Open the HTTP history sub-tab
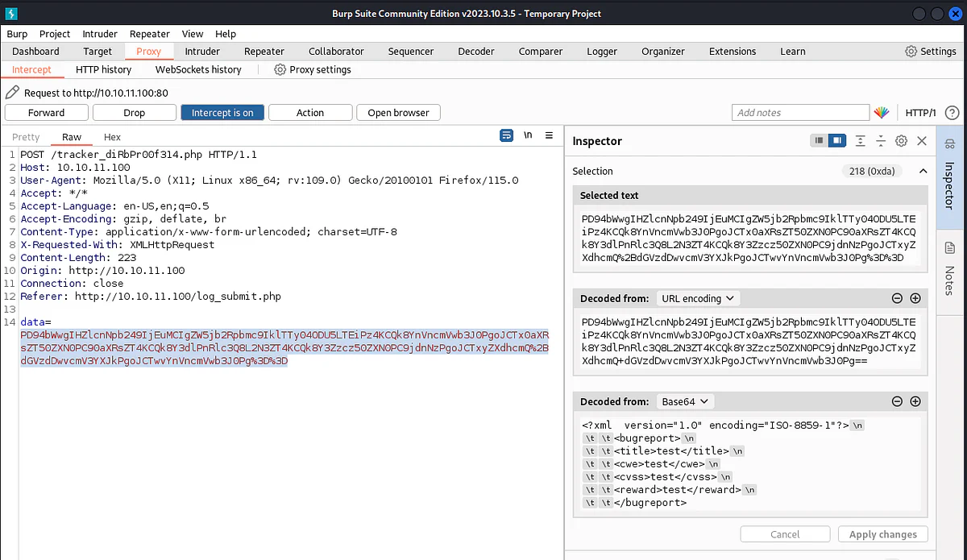Image resolution: width=967 pixels, height=560 pixels. (x=104, y=69)
